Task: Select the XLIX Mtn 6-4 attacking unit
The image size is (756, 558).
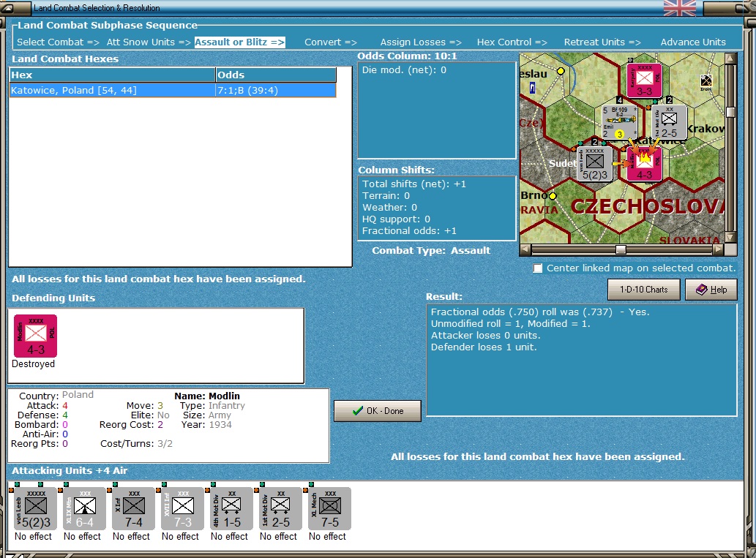Action: tap(84, 509)
